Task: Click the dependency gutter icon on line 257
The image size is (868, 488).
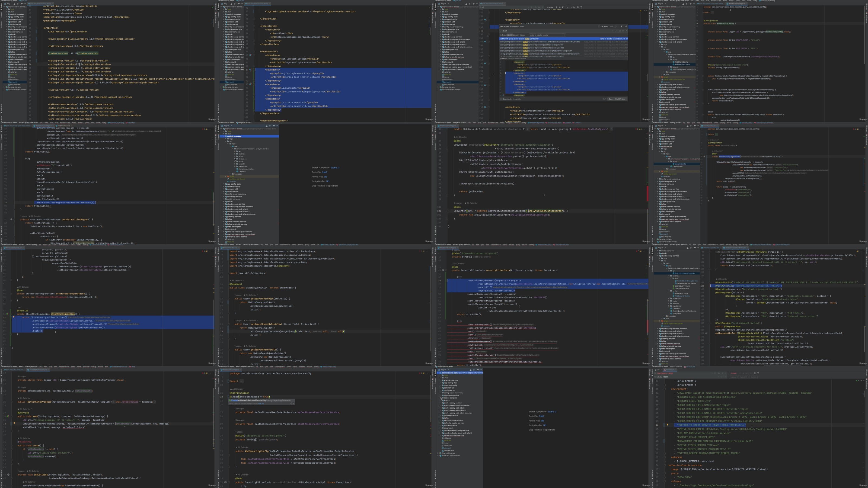Action: (x=485, y=85)
